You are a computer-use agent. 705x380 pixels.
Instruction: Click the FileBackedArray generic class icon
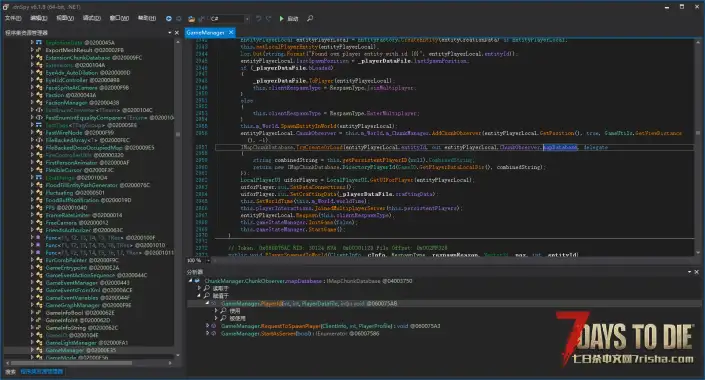point(39,140)
